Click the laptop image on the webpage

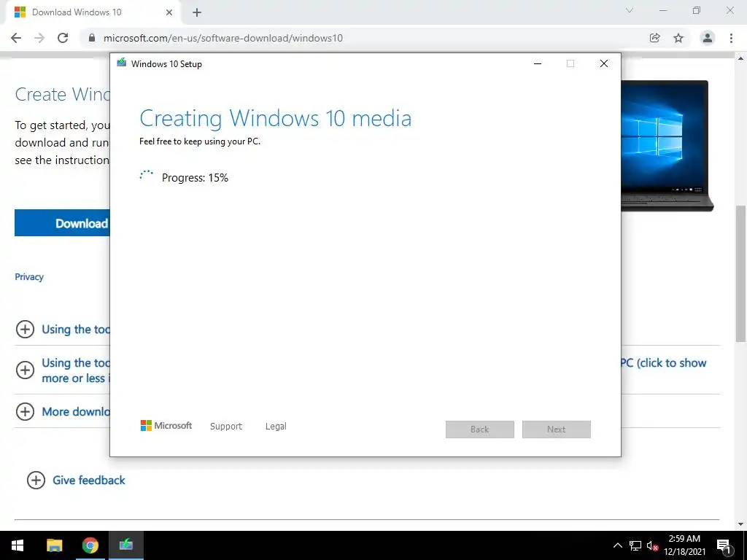point(667,146)
